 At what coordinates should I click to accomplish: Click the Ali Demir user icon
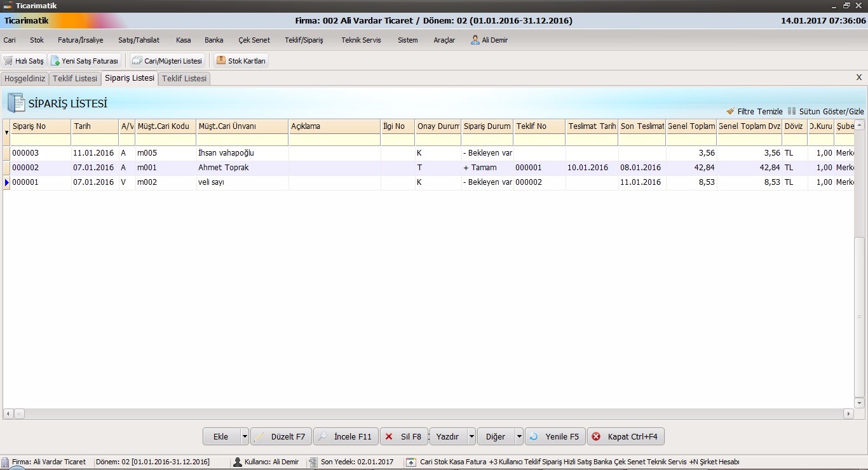475,40
